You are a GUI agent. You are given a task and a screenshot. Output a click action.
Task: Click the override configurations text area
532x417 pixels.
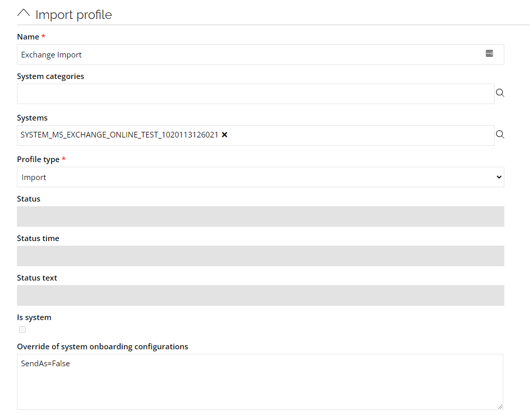coord(260,382)
